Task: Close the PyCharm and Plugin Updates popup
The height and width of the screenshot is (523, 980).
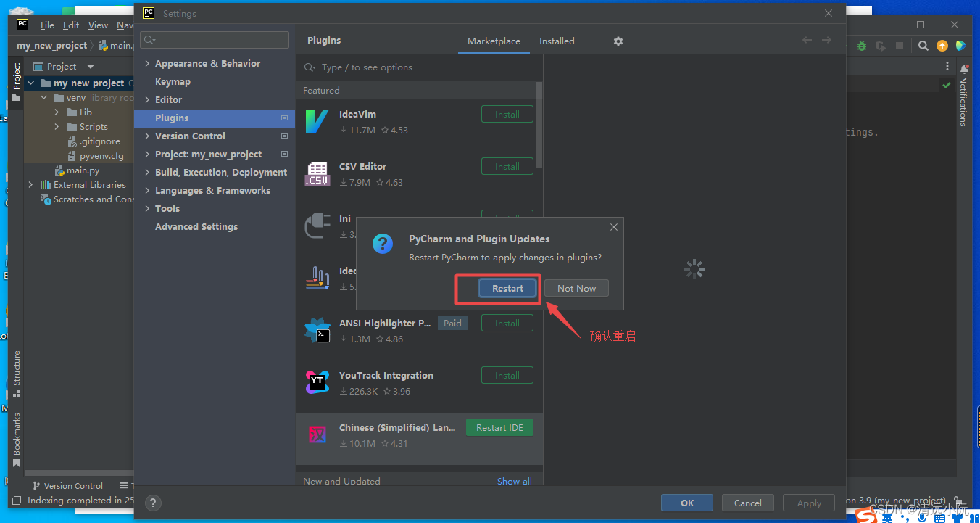Action: point(614,227)
